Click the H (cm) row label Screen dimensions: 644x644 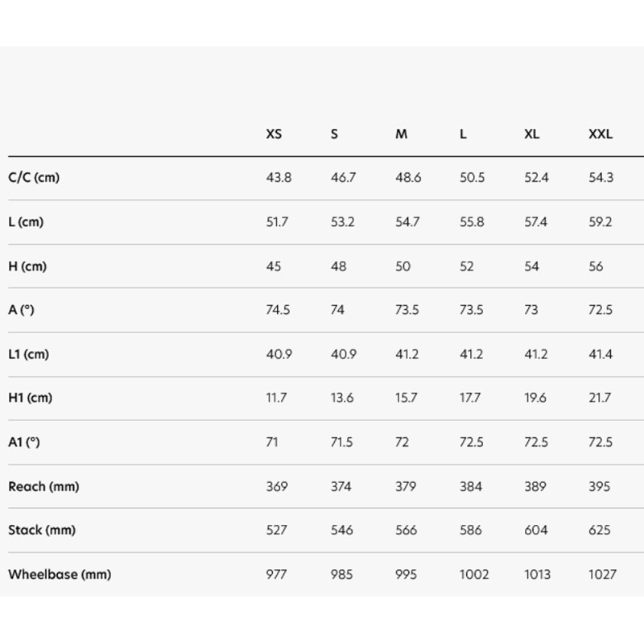[x=27, y=266]
